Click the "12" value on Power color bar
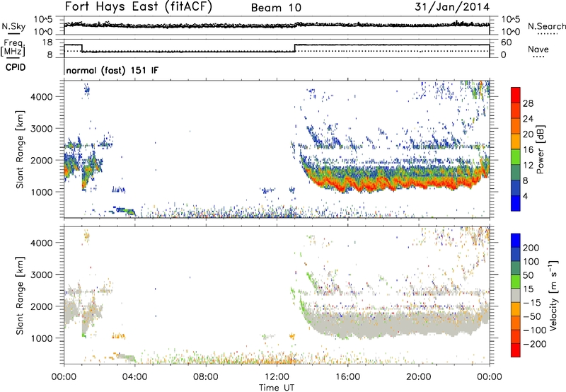566x392 pixels. point(528,166)
